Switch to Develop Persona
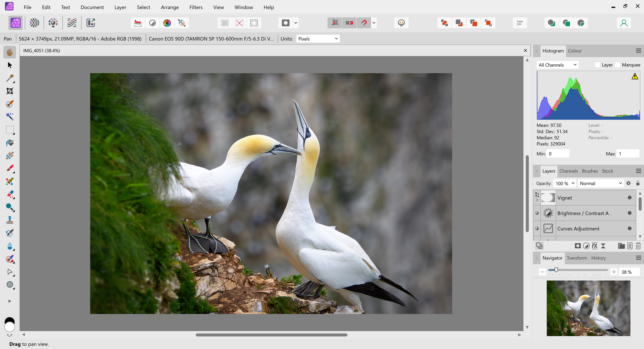 tap(53, 23)
